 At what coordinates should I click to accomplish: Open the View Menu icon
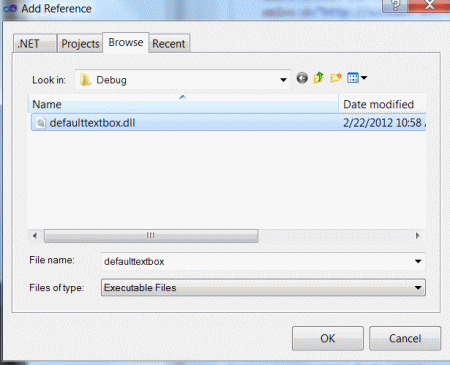pos(353,78)
